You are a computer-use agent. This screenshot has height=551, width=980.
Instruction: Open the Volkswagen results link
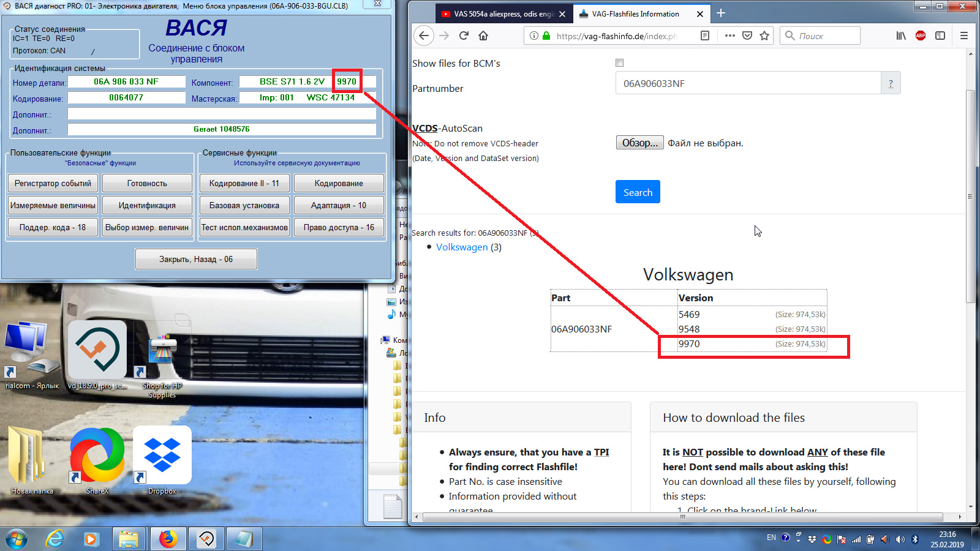pos(462,247)
